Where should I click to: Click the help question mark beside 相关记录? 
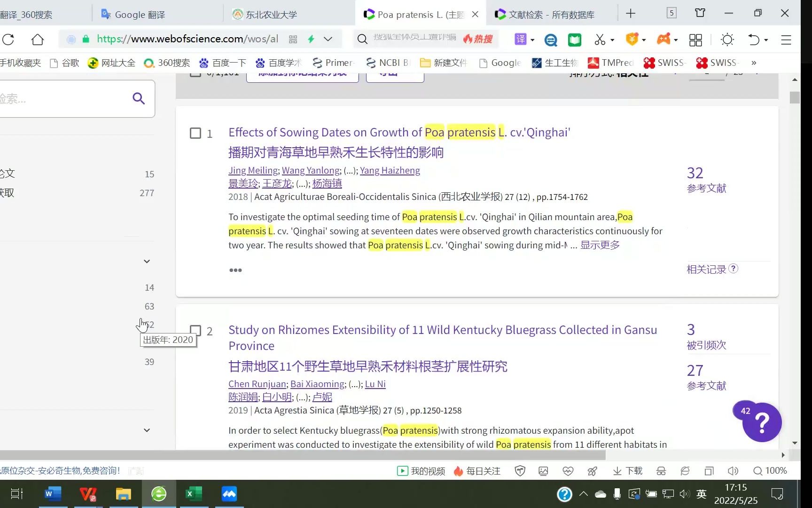(x=733, y=269)
